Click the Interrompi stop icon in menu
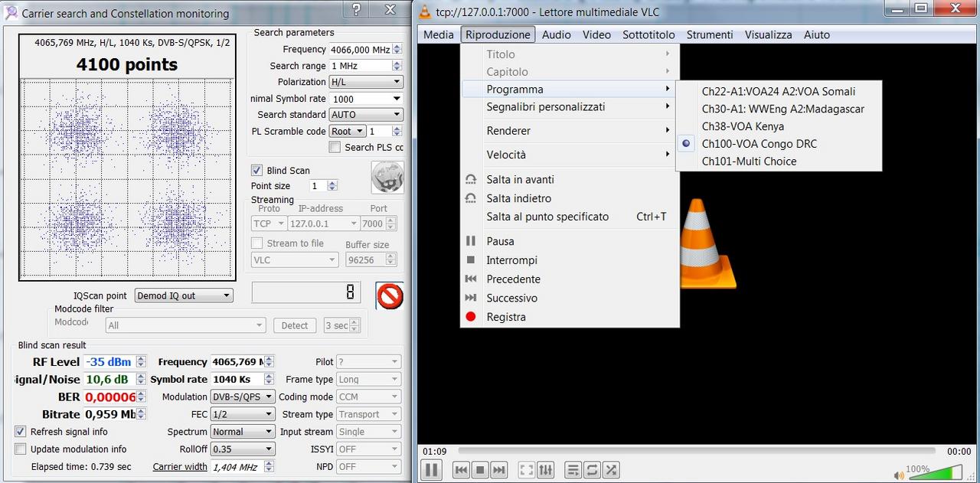The height and width of the screenshot is (483, 980). [x=471, y=260]
